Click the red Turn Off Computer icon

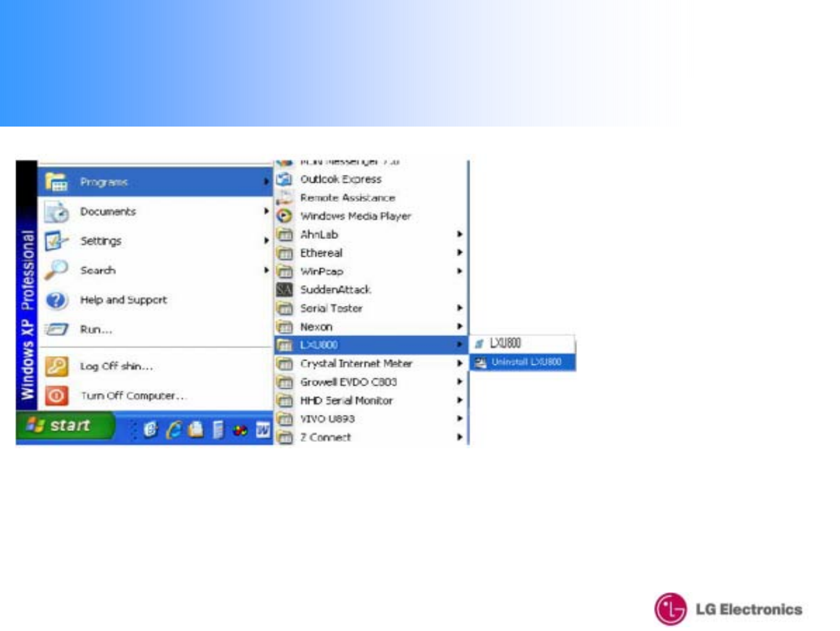pyautogui.click(x=56, y=395)
